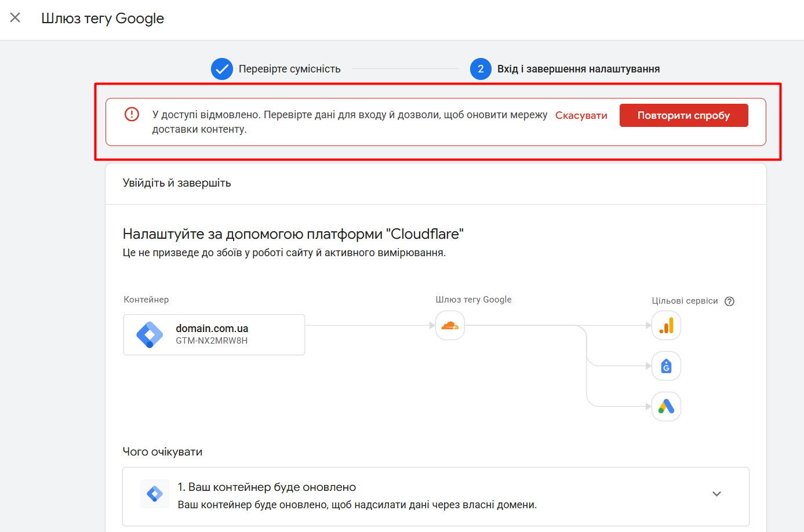Viewport: 804px width, 532px height.
Task: Click the Google tag destination icon
Action: 666,366
